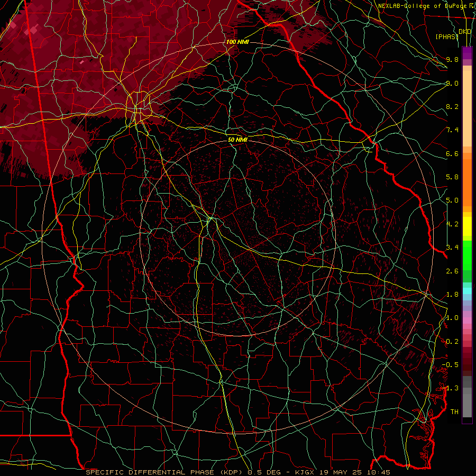The image size is (476, 476).
Task: Click the 9.0 value on the color scale
Action: point(452,83)
